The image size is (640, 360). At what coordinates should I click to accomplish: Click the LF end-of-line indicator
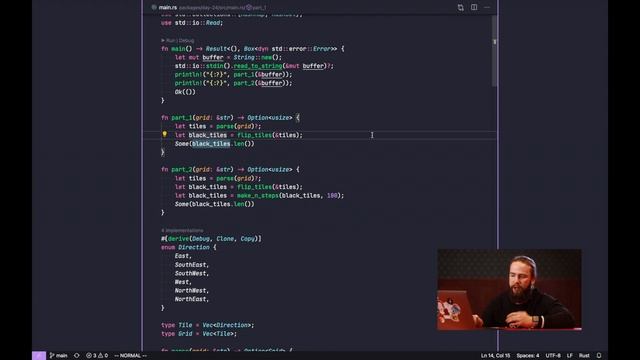[x=569, y=356]
